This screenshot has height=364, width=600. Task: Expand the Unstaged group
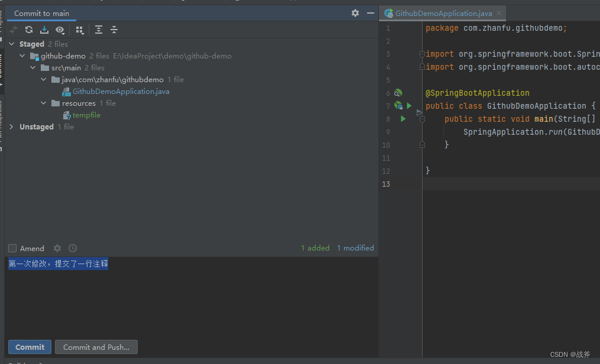(x=12, y=127)
